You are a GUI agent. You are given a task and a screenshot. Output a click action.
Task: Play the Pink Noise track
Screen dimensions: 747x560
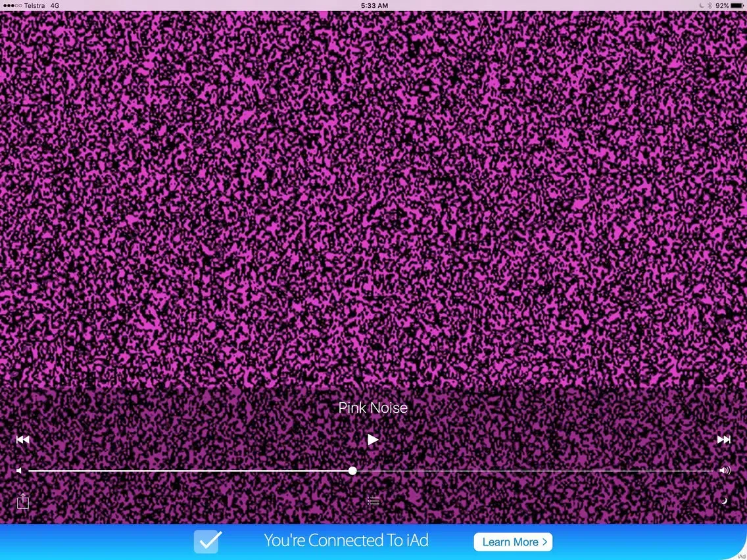[x=373, y=439]
